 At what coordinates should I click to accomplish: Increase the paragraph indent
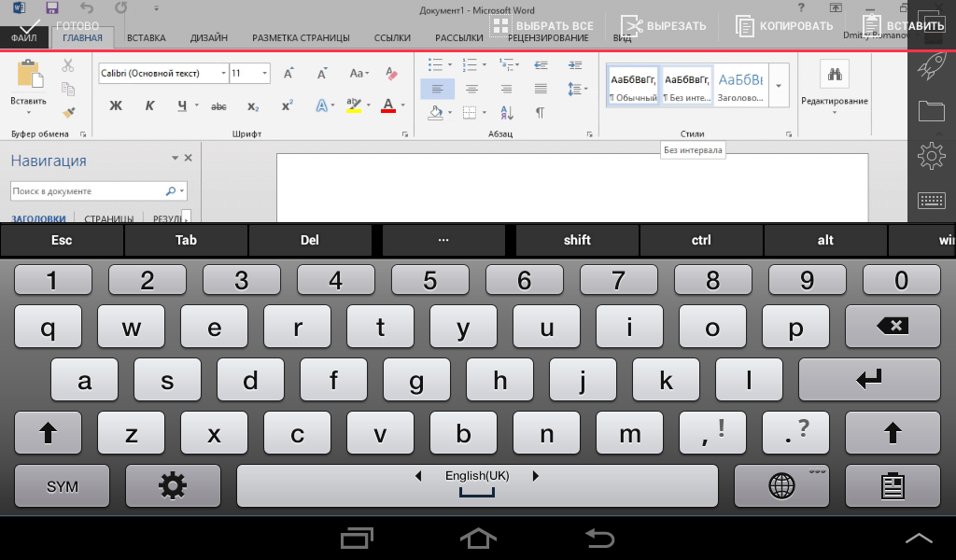[575, 65]
